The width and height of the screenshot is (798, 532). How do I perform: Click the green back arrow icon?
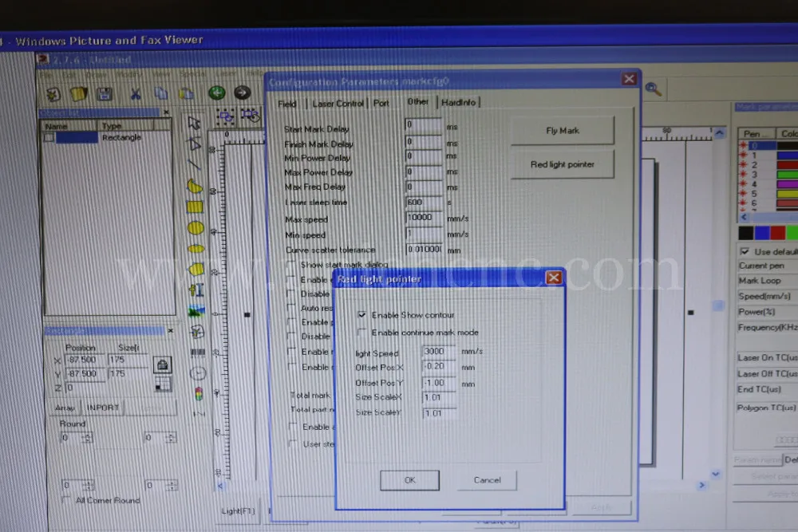tap(217, 93)
